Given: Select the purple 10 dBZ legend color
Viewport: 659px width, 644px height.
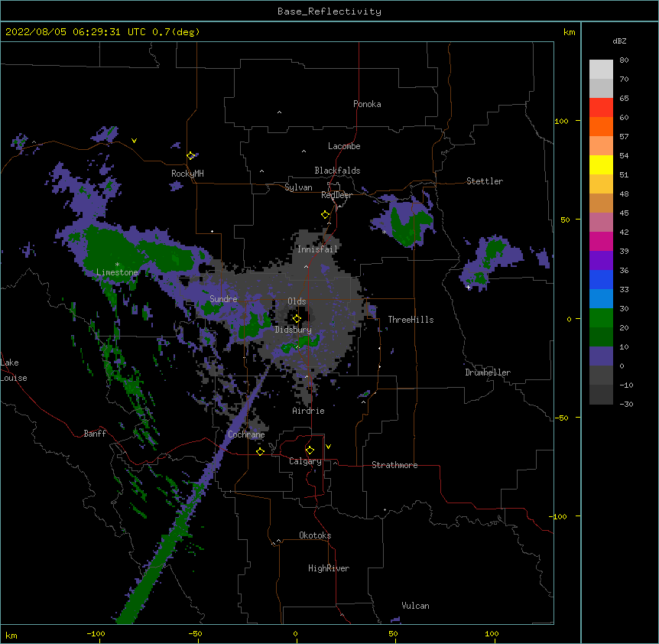Looking at the screenshot, I should [x=601, y=356].
